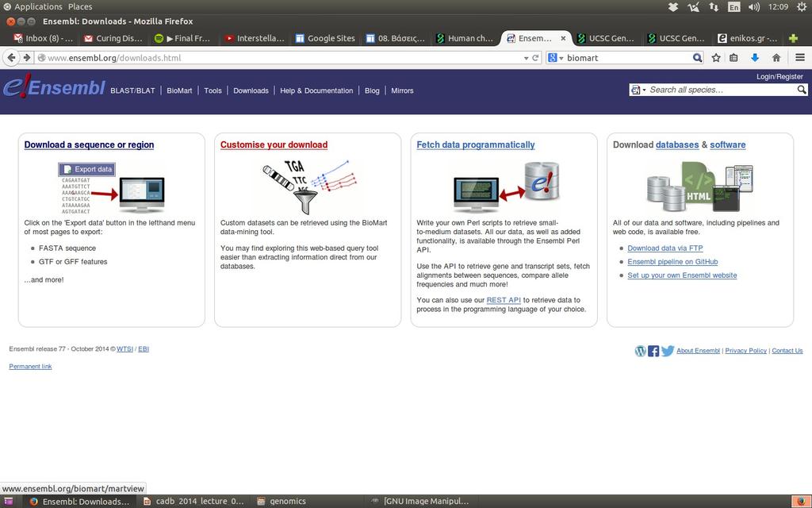
Task: Open the WordPress blog icon in footer
Action: pos(641,351)
